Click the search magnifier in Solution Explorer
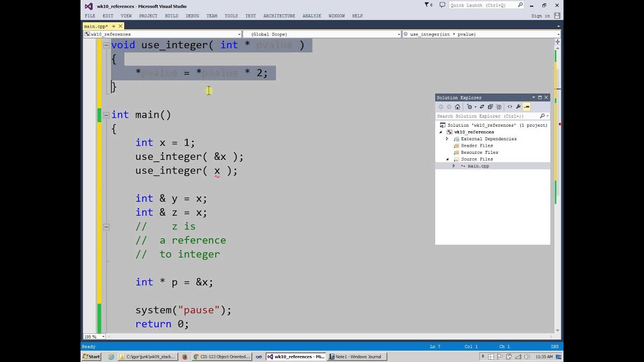The height and width of the screenshot is (362, 644). tap(542, 116)
